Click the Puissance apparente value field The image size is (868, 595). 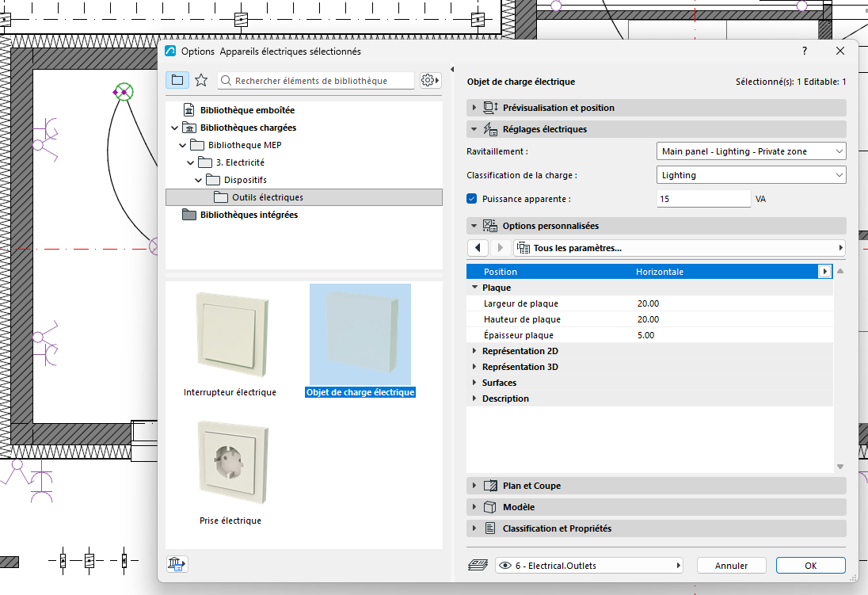click(x=703, y=199)
